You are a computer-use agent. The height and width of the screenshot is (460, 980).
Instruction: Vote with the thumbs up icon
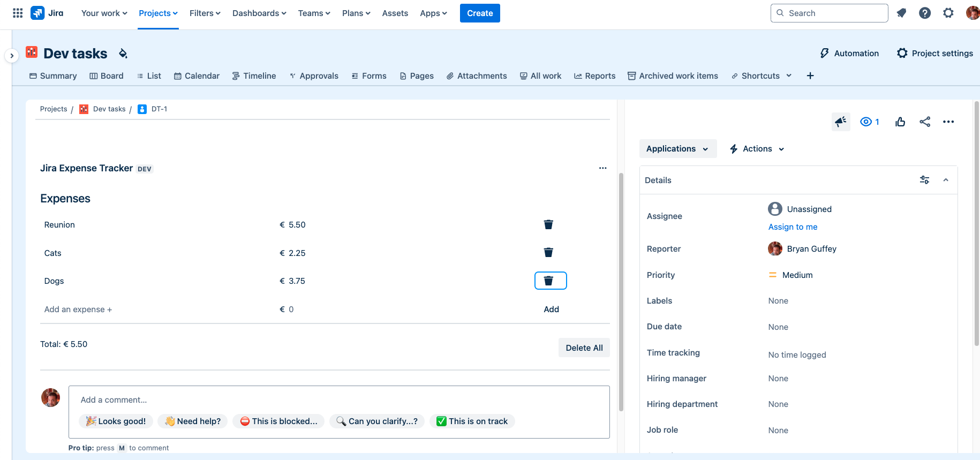point(900,122)
